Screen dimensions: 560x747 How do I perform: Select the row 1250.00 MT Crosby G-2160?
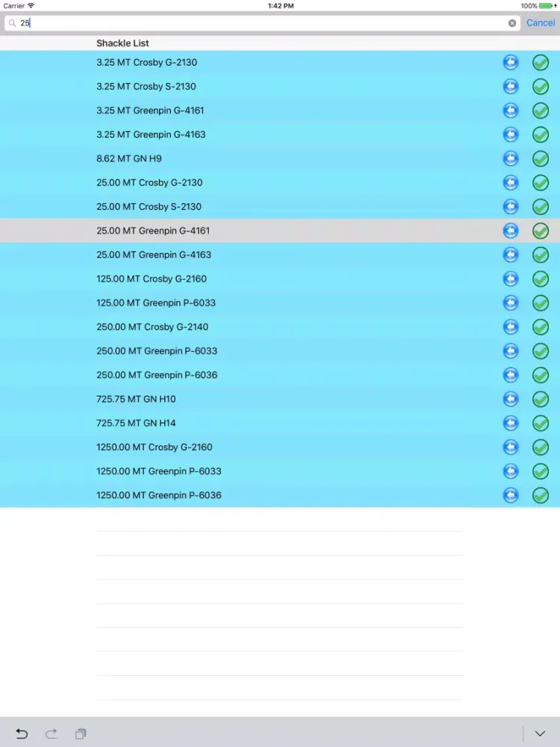click(x=280, y=447)
